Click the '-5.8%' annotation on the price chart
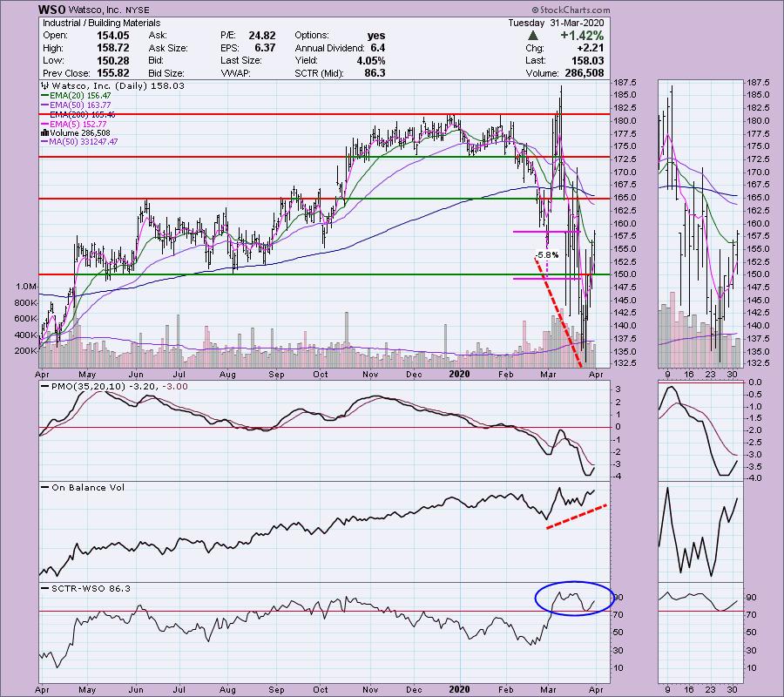The image size is (784, 697). click(547, 255)
